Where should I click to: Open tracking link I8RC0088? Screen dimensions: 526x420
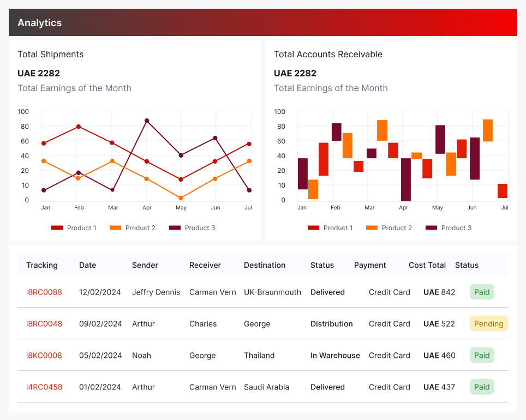coord(44,292)
